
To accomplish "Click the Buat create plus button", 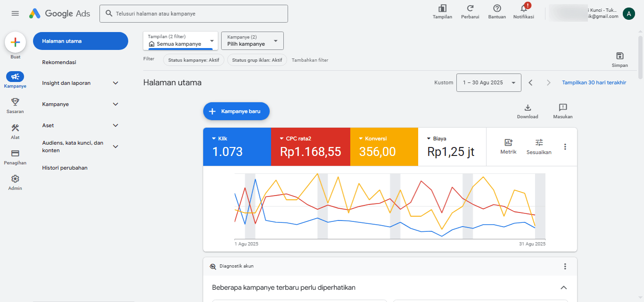I will (x=15, y=42).
